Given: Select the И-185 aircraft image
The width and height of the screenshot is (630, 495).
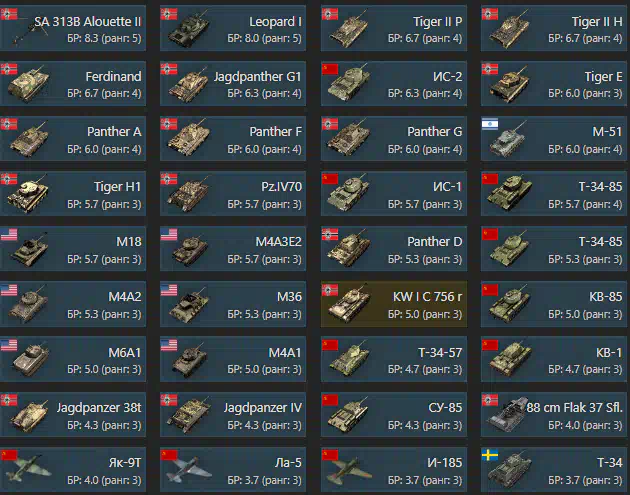Looking at the screenshot, I should pyautogui.click(x=350, y=469).
